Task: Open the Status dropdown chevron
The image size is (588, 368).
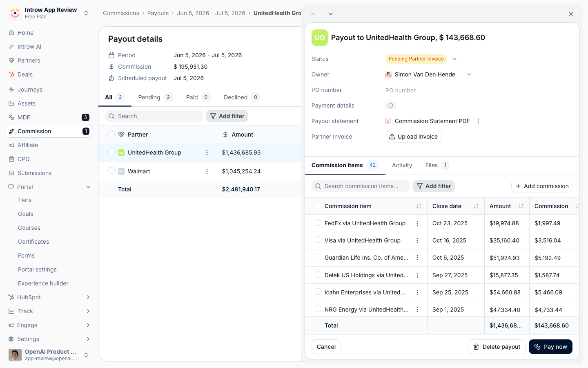Action: [454, 59]
